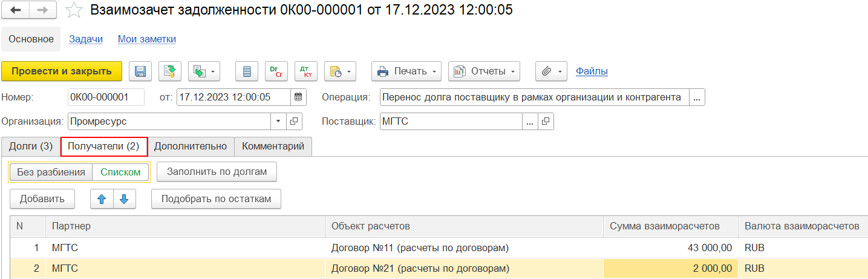Expand the Отчеты dropdown menu
868x279 pixels.
484,71
